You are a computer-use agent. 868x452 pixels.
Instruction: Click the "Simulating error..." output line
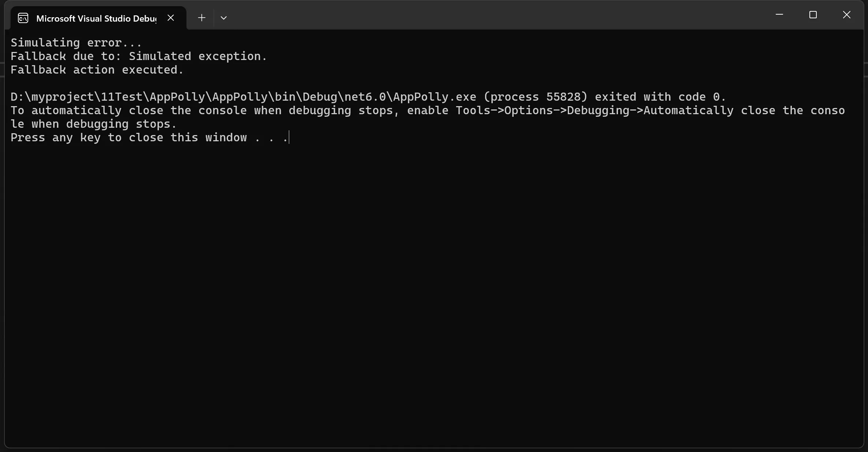[x=76, y=43]
